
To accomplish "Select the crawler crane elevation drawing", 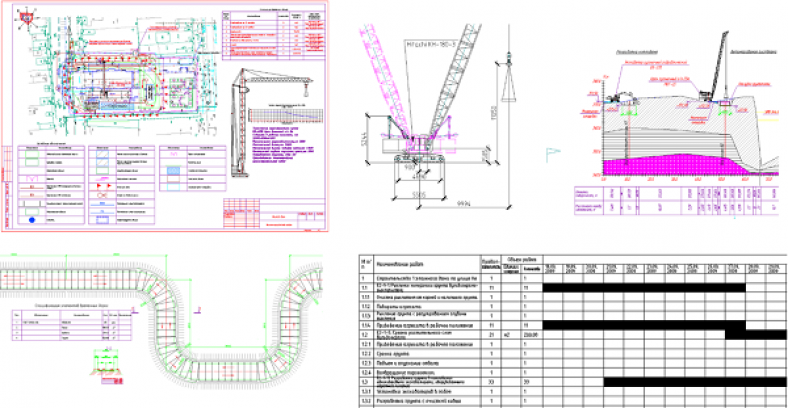I will [436, 116].
